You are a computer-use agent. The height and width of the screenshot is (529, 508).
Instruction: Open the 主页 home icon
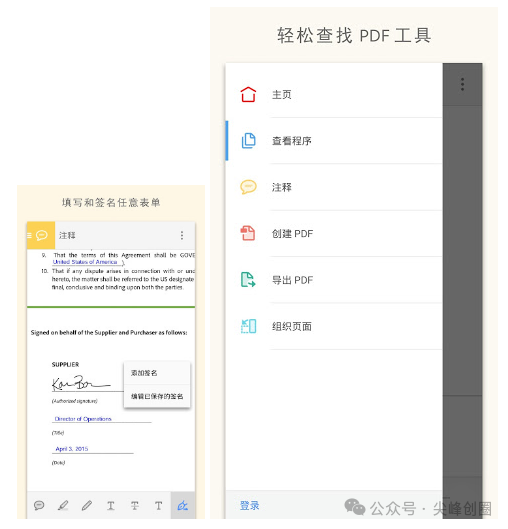[248, 94]
